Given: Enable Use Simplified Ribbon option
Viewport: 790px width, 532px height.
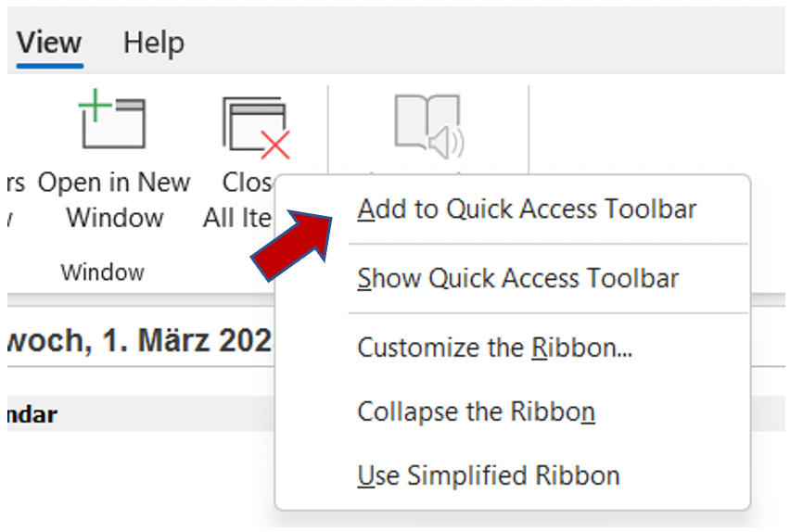Looking at the screenshot, I should click(488, 475).
